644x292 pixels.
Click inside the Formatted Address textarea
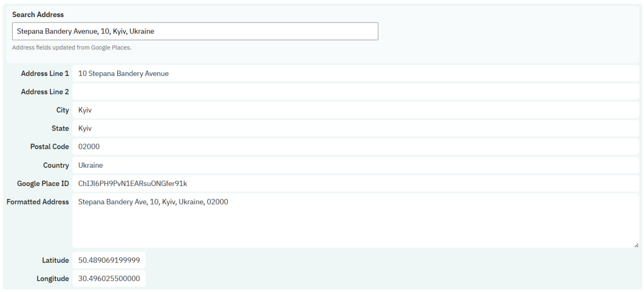[356, 221]
